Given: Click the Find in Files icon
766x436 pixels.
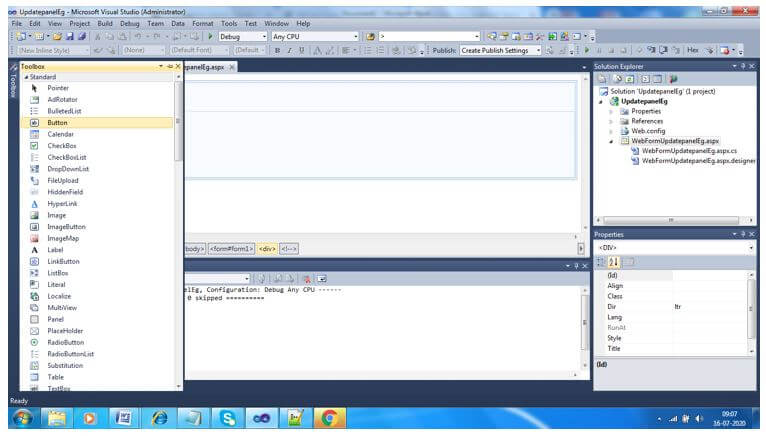Looking at the screenshot, I should (370, 37).
